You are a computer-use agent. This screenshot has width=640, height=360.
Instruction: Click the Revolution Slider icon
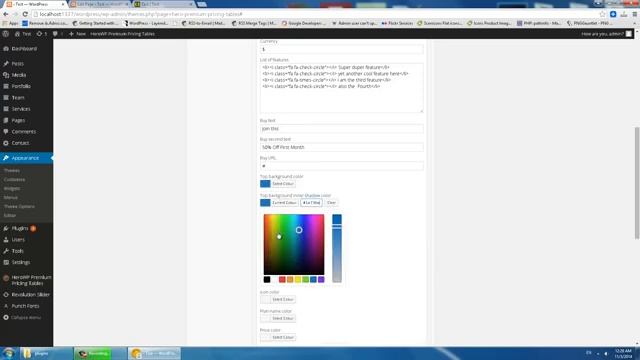(6, 295)
